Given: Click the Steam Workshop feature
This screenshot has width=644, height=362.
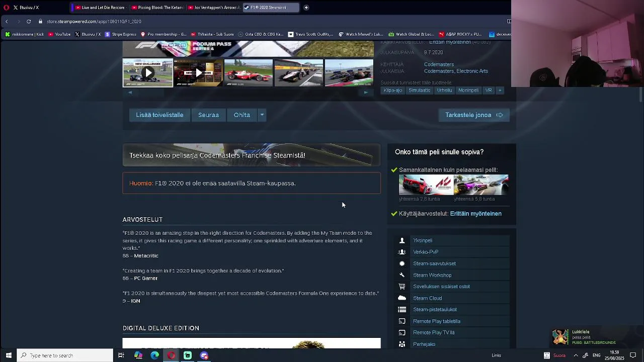Looking at the screenshot, I should [x=451, y=275].
